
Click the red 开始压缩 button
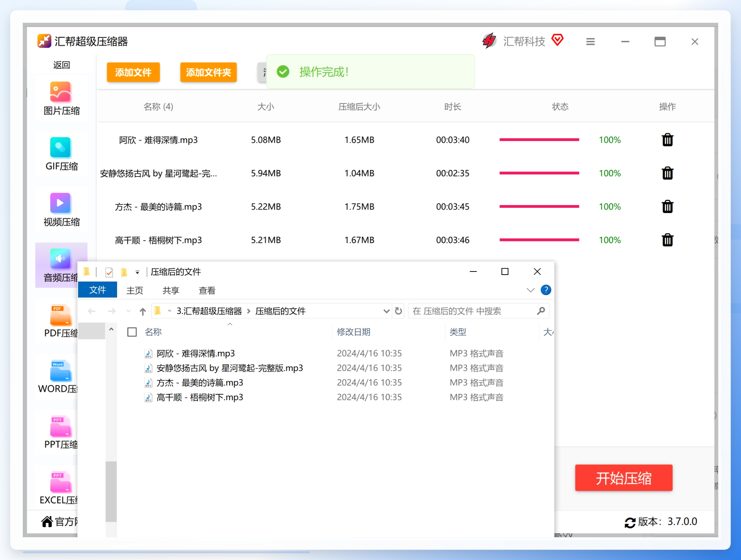point(624,478)
